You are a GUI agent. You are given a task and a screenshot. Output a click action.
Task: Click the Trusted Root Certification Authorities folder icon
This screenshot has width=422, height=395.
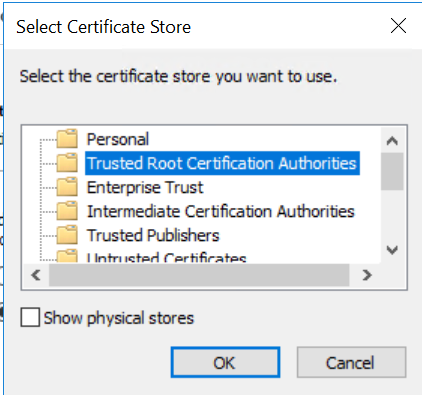[x=67, y=163]
